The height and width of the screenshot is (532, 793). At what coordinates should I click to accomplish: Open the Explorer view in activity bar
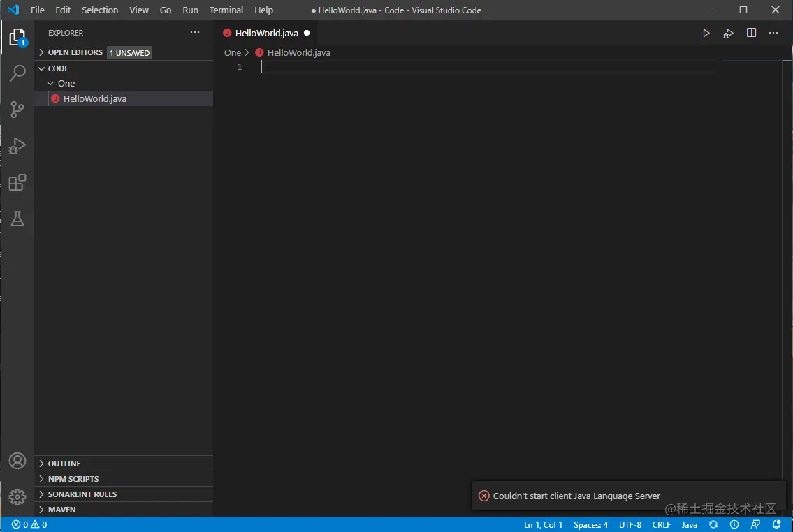(x=17, y=38)
